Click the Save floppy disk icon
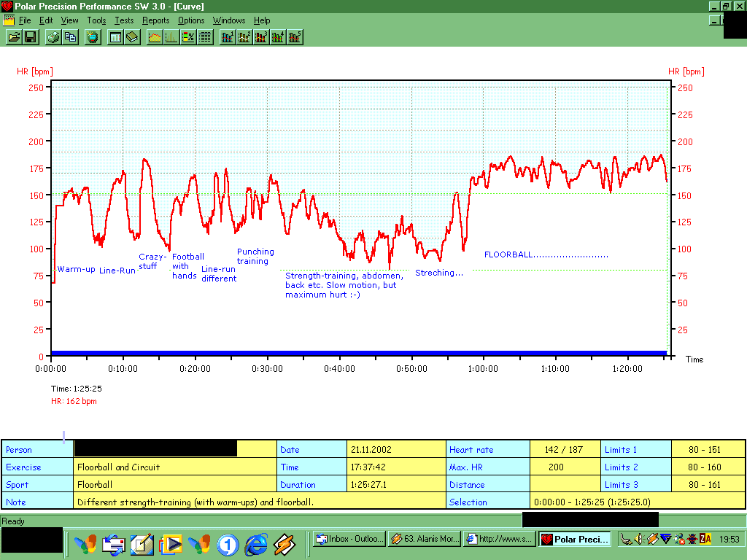The image size is (747, 560). point(31,37)
